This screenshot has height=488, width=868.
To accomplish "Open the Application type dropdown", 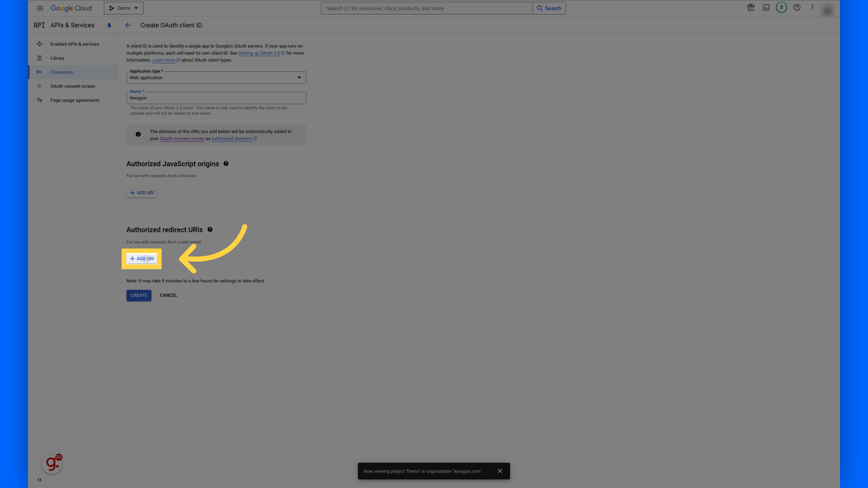I will tap(299, 77).
